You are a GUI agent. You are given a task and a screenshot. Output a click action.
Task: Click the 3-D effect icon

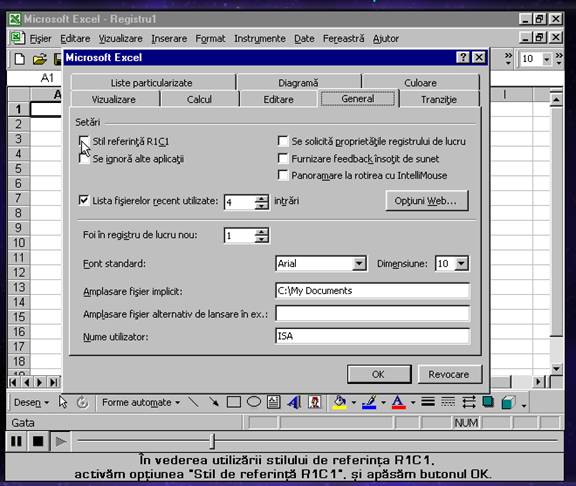click(508, 402)
